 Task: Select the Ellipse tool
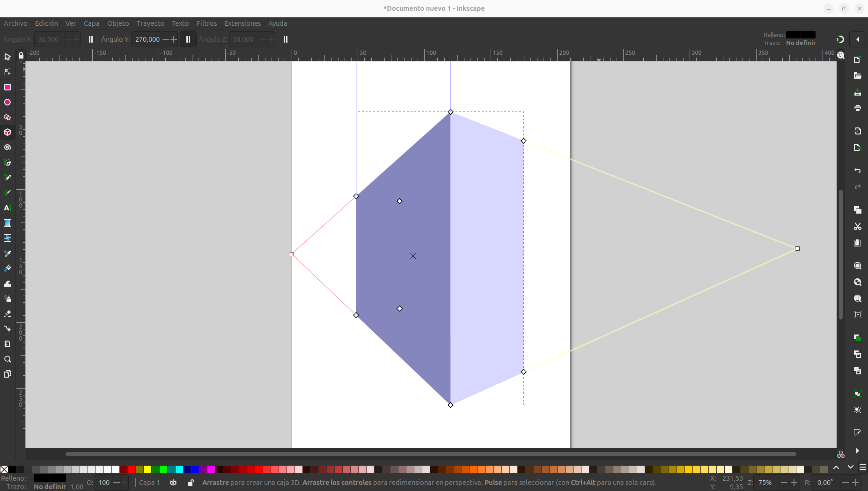7,102
